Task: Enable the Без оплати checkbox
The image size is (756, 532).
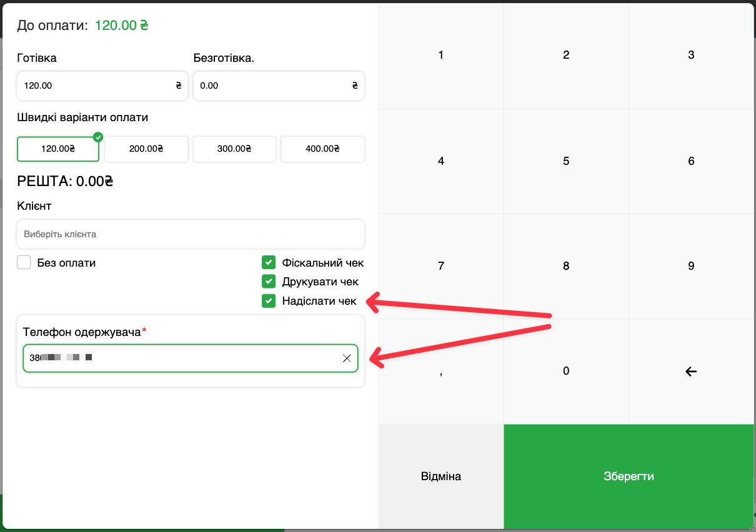Action: pos(24,263)
